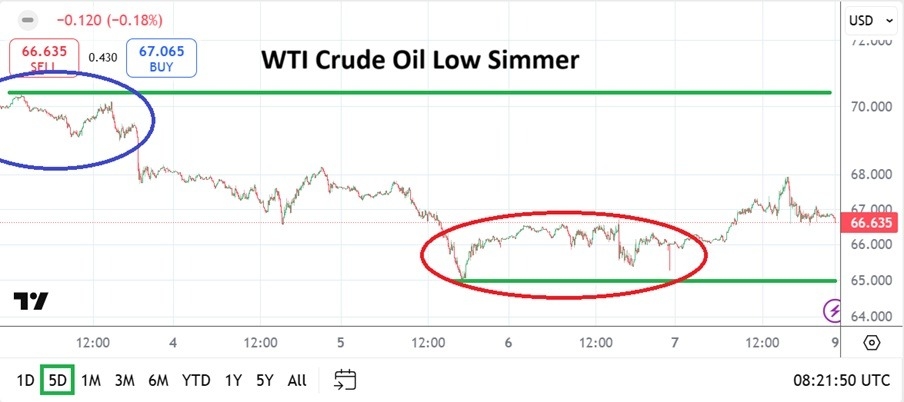904x402 pixels.
Task: Click the TradingView logo
Action: 31,302
